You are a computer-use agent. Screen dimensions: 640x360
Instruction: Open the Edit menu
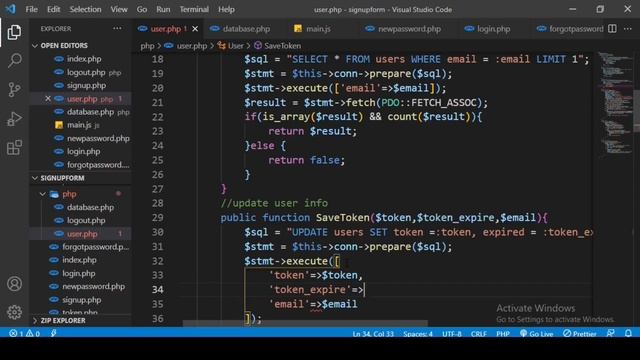tap(53, 9)
